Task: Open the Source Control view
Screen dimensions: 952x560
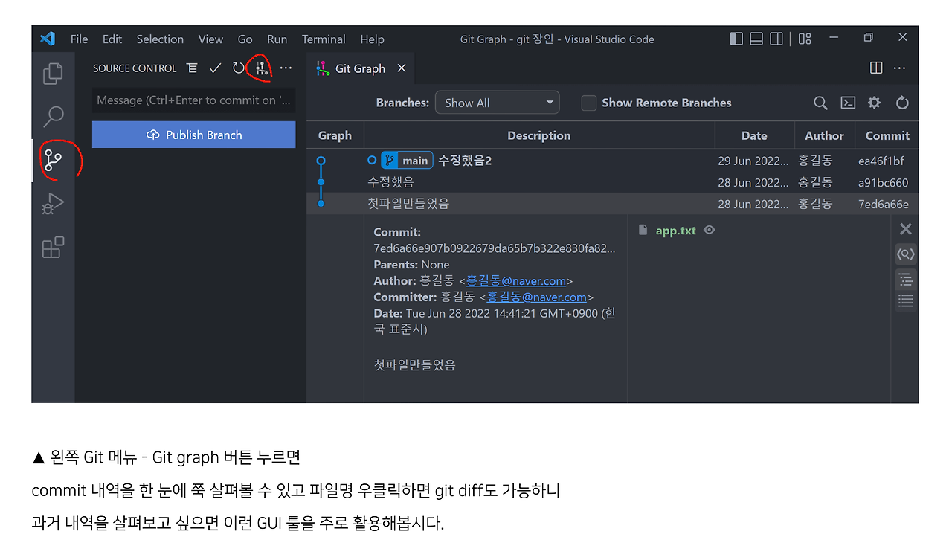Action: (x=53, y=160)
